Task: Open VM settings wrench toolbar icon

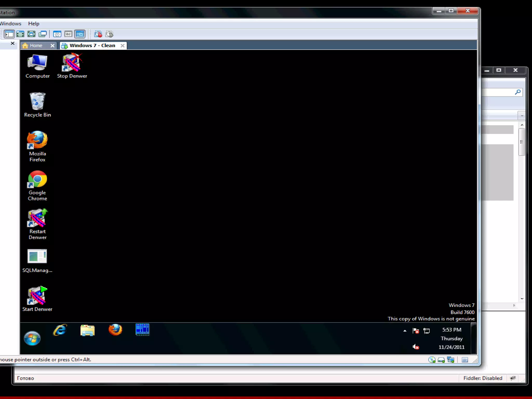Action: (x=57, y=34)
